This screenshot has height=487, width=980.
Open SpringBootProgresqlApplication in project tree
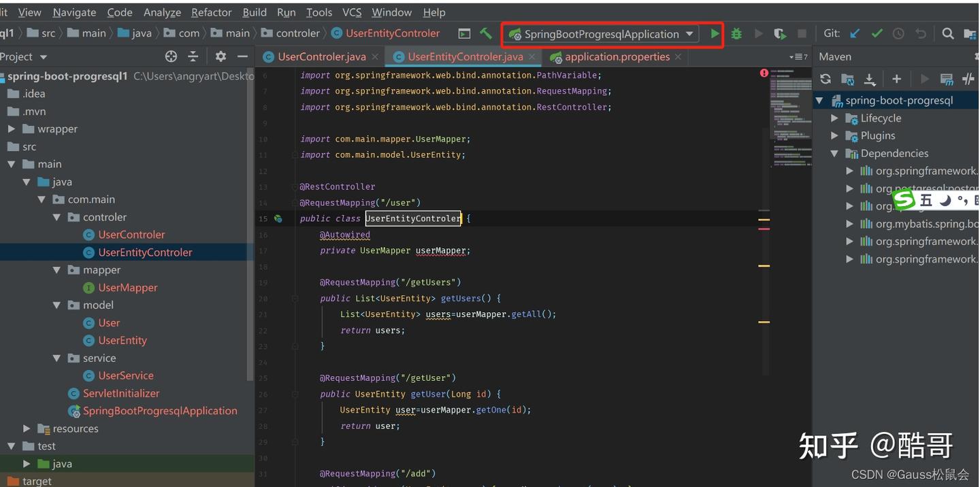(160, 411)
